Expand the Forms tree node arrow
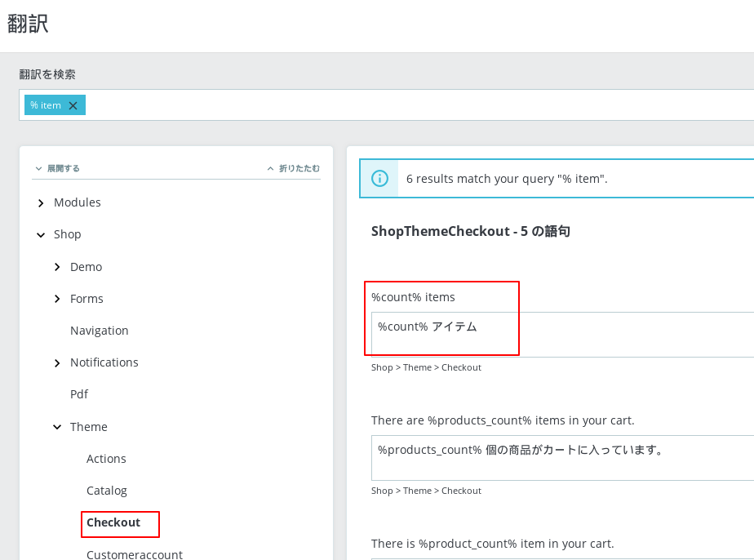Viewport: 754px width, 560px height. pos(57,299)
